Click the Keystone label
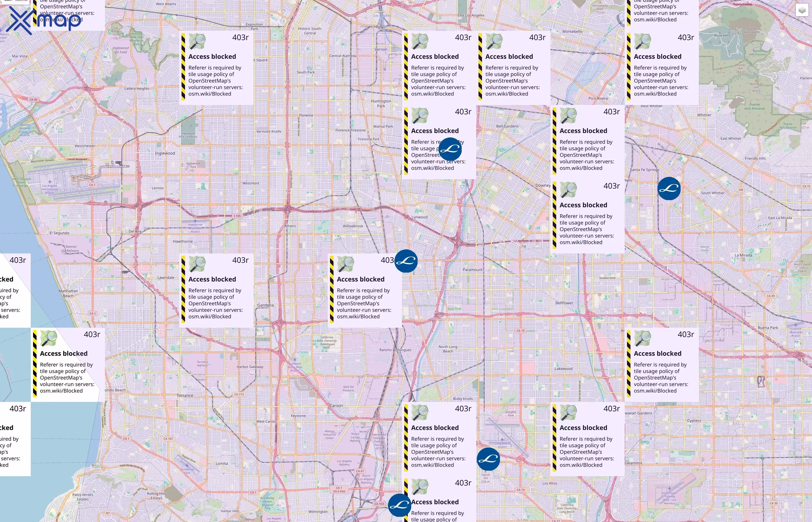Screen dimensions: 812x522 point(298,416)
